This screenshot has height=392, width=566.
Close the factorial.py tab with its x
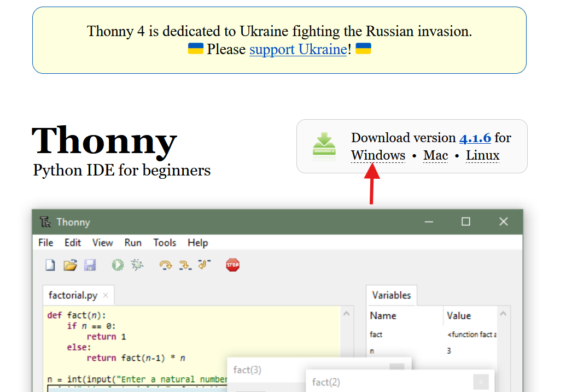point(106,296)
